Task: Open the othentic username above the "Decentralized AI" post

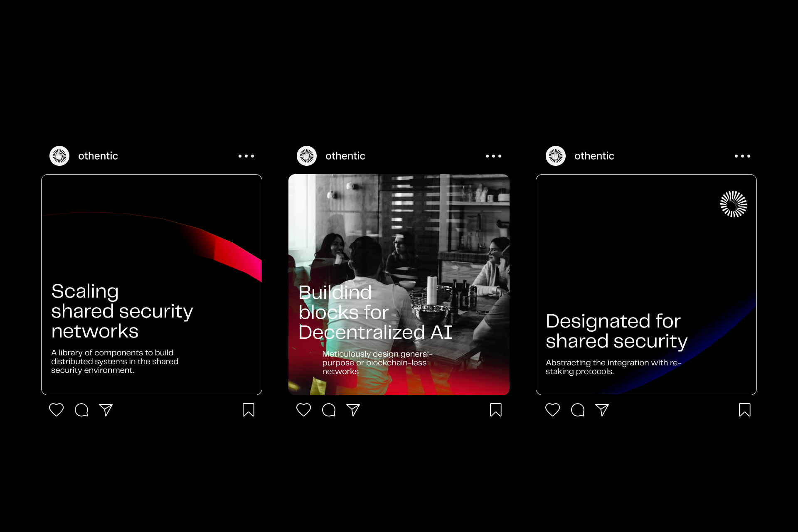Action: (x=345, y=156)
